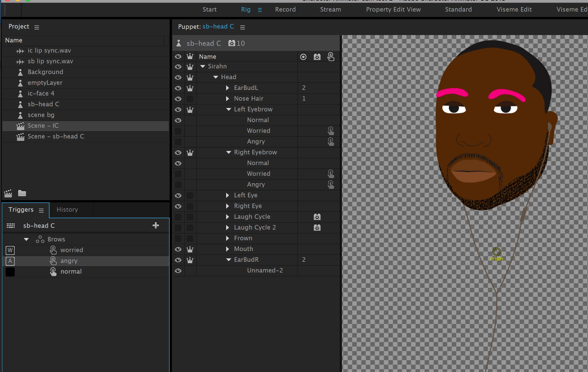Collapse the Brows swap set
588x372 pixels.
26,239
